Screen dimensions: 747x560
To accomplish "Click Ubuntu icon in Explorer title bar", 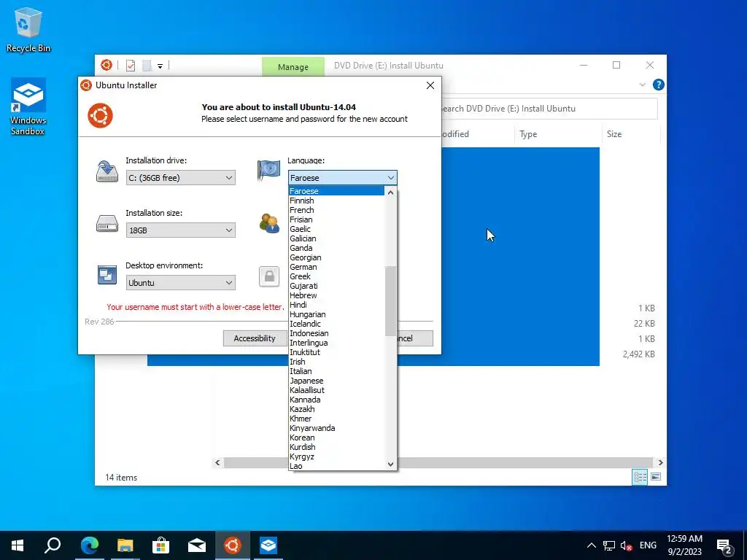I will (x=107, y=65).
